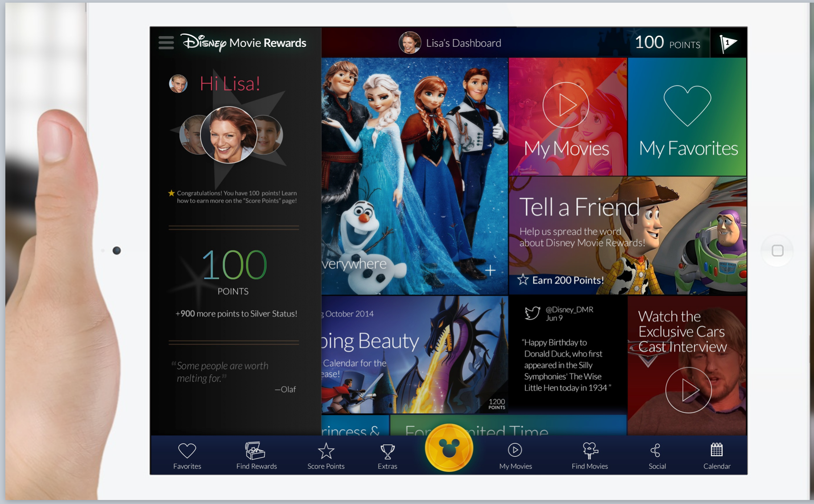Open My Movies play icon in bottom bar
The height and width of the screenshot is (504, 814).
coord(515,450)
